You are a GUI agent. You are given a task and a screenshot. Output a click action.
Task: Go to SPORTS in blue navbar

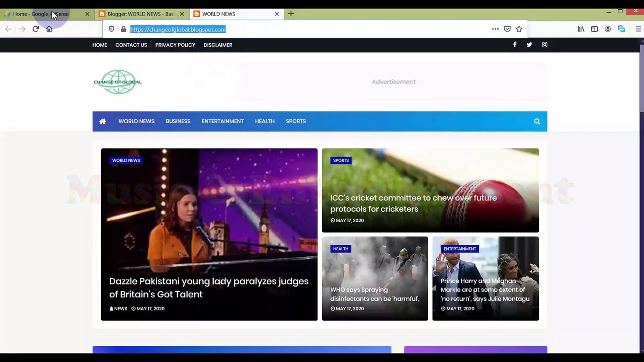point(296,121)
